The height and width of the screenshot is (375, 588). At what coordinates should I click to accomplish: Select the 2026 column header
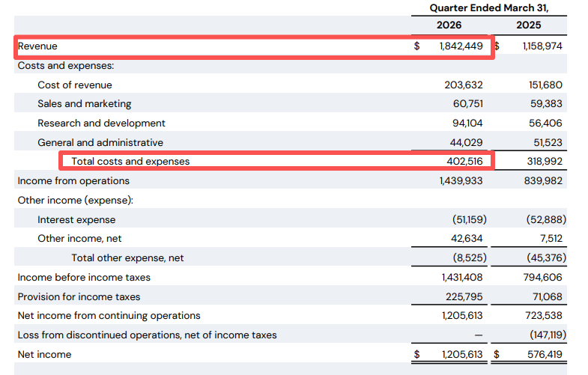(x=449, y=25)
